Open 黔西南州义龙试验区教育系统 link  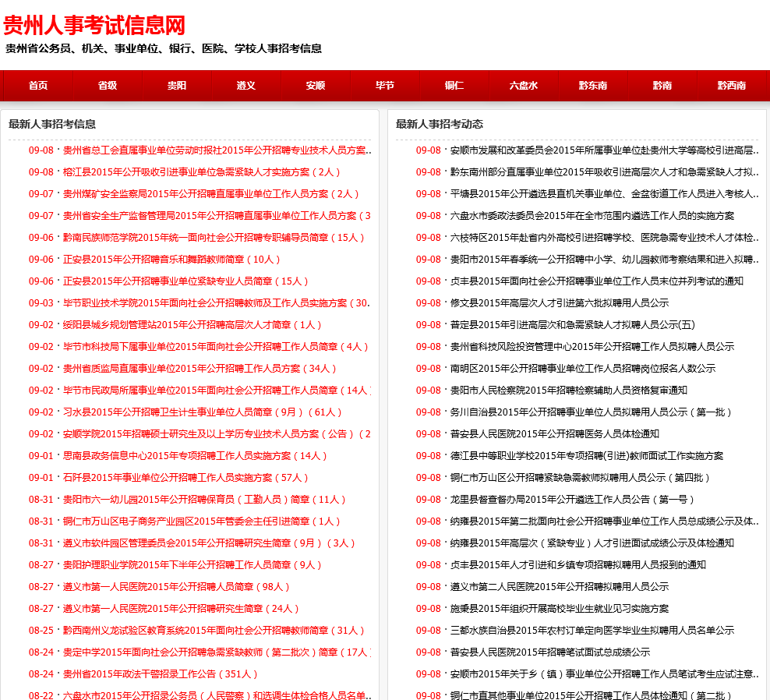(x=214, y=631)
